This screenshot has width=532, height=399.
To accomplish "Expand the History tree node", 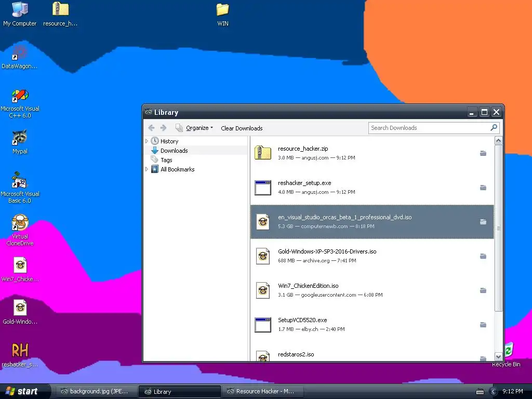I will [147, 141].
